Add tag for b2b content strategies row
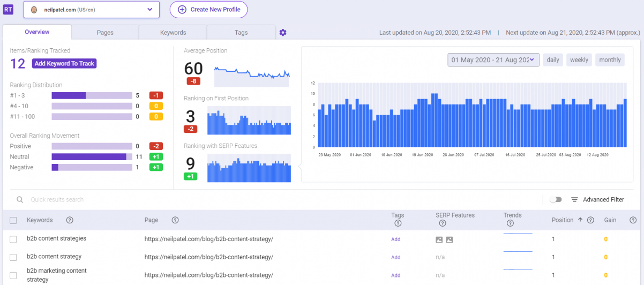 (x=396, y=239)
